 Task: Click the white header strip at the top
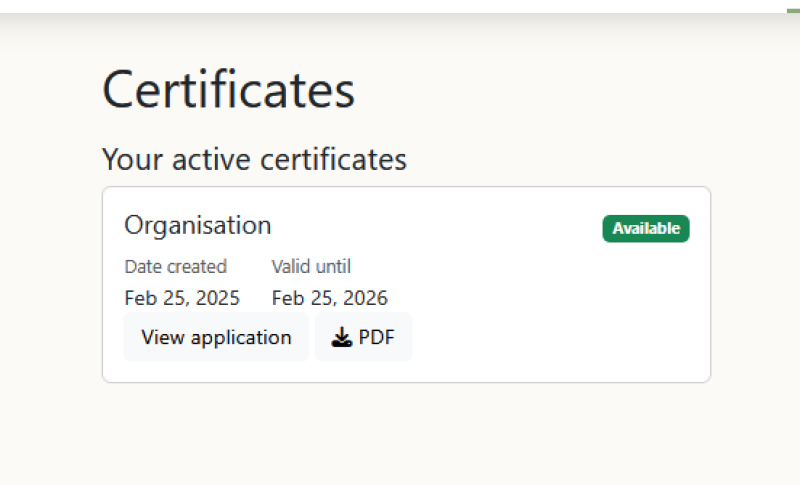400,6
